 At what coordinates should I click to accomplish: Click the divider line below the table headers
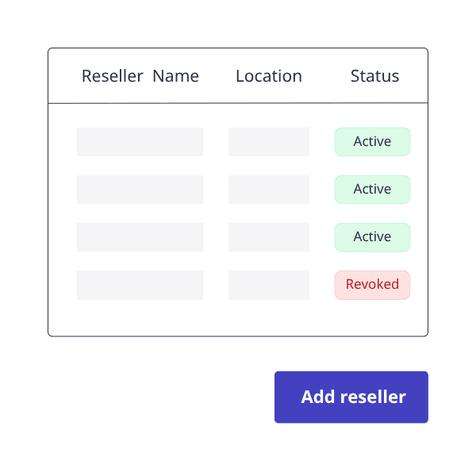[x=238, y=103]
